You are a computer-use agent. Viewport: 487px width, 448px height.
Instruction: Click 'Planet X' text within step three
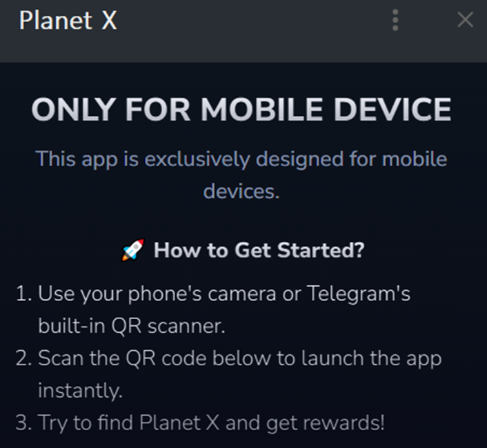click(x=179, y=422)
